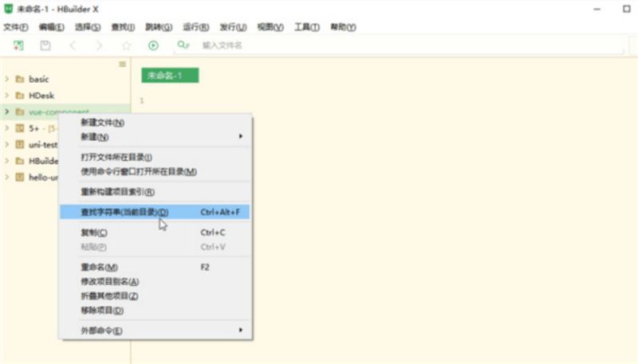Click line number 1 in the editor
The width and height of the screenshot is (638, 364).
click(142, 100)
